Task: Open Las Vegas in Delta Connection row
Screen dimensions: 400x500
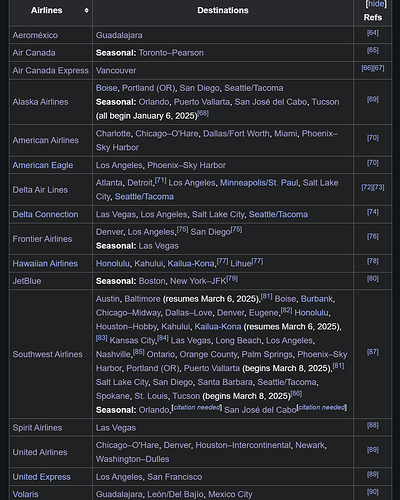Action: [116, 214]
